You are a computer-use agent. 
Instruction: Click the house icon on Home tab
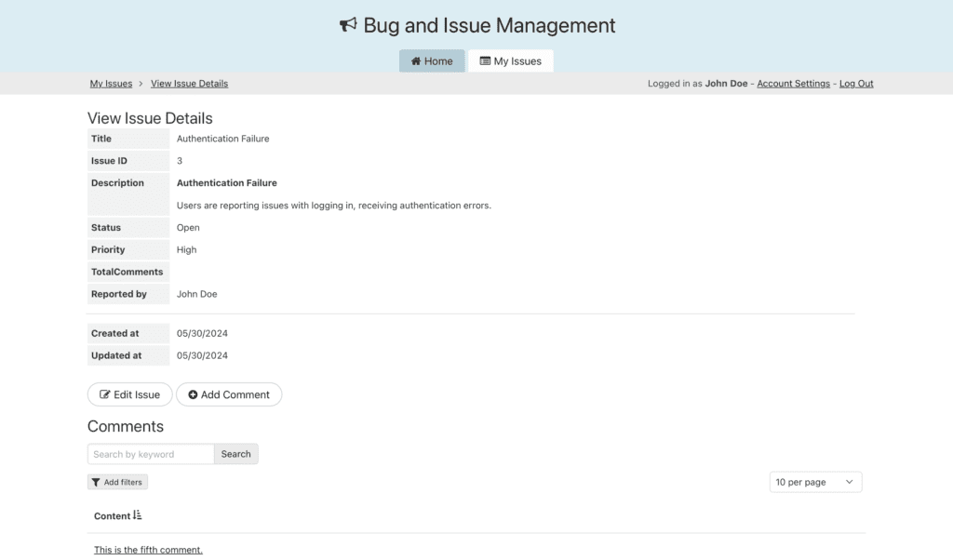click(416, 61)
